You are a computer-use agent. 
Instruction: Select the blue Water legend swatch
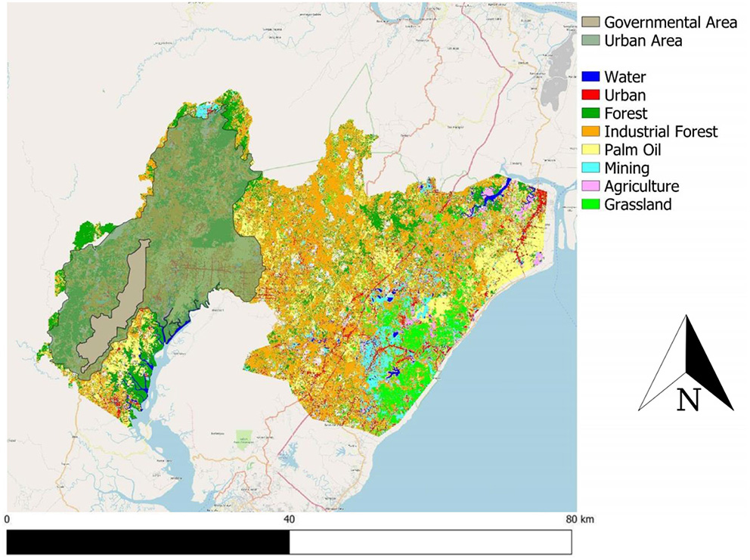[x=590, y=77]
